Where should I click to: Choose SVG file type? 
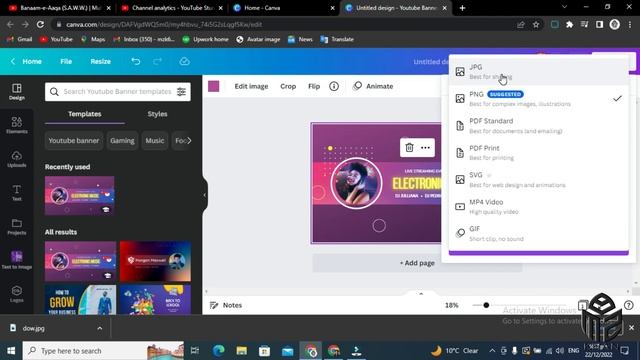(539, 179)
